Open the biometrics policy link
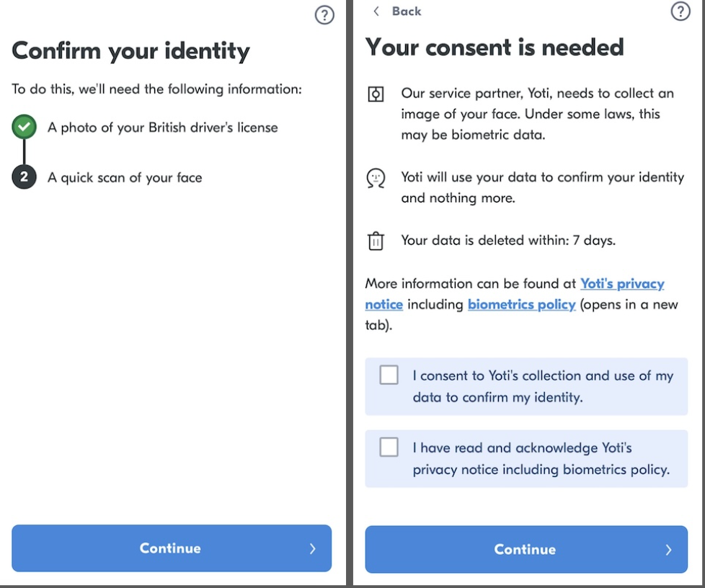The height and width of the screenshot is (588, 705). (522, 305)
